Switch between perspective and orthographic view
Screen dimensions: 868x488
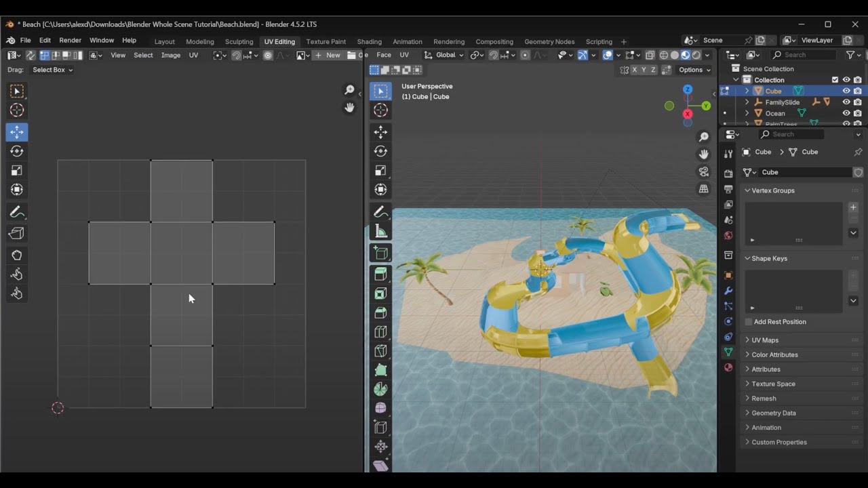(704, 188)
